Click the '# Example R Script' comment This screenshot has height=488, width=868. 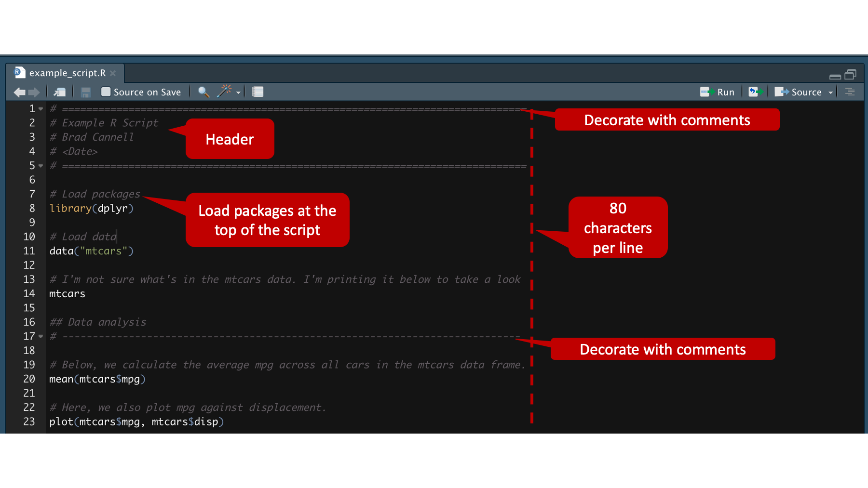pyautogui.click(x=104, y=123)
